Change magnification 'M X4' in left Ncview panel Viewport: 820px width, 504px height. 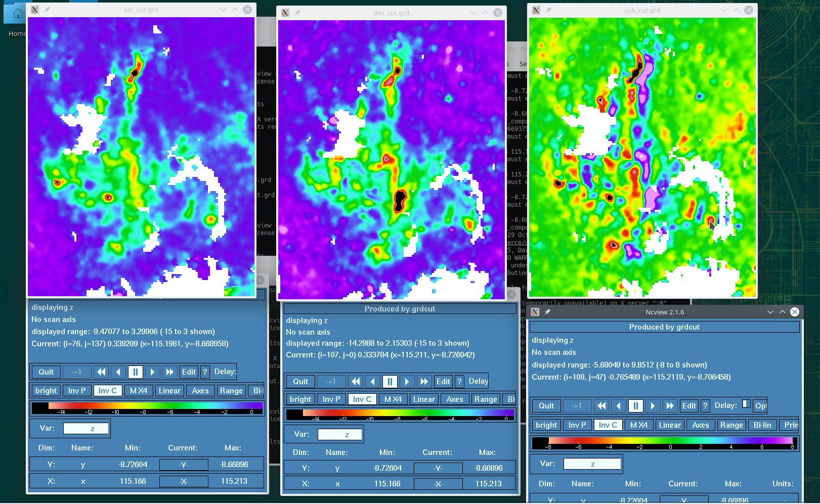pyautogui.click(x=139, y=391)
